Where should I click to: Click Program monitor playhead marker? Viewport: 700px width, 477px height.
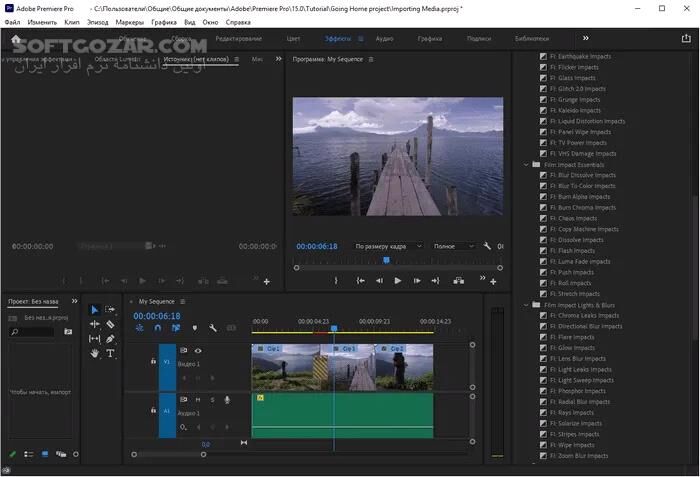(x=387, y=260)
